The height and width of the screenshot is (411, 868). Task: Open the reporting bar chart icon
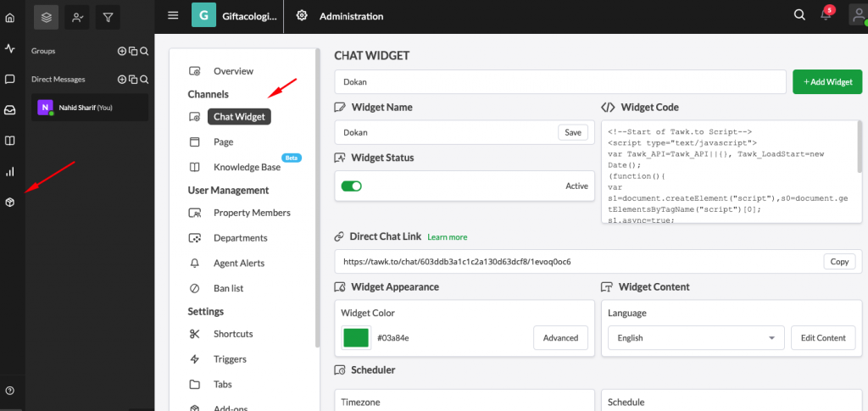point(9,171)
